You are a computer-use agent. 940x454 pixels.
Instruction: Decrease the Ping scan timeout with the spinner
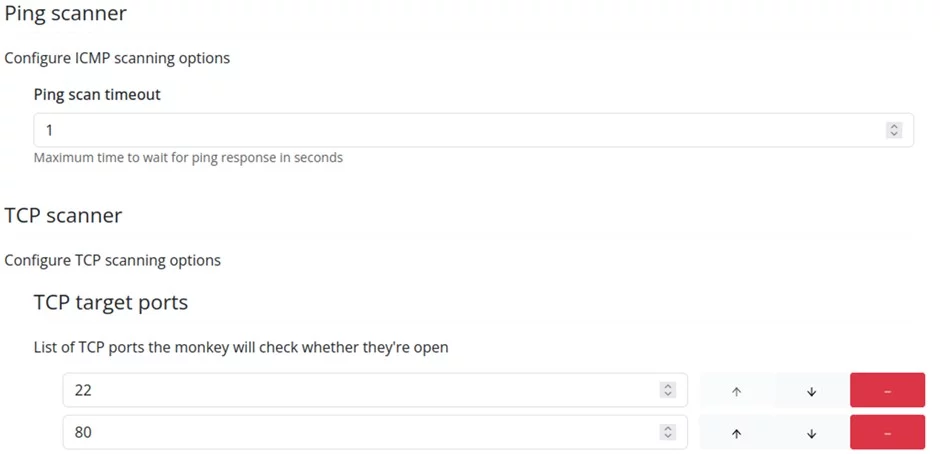[x=894, y=134]
